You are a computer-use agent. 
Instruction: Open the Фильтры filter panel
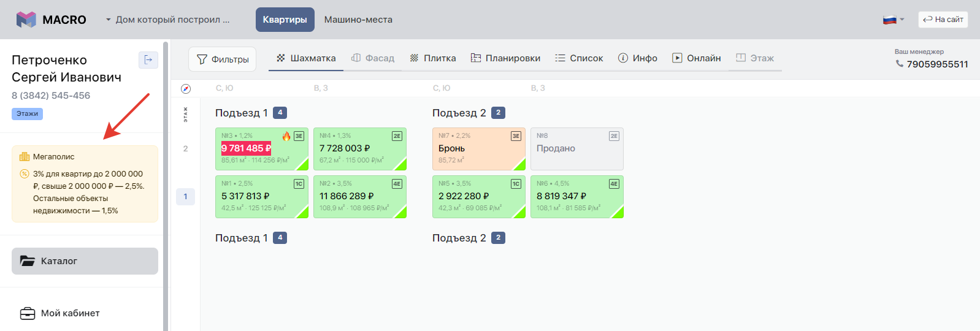222,59
